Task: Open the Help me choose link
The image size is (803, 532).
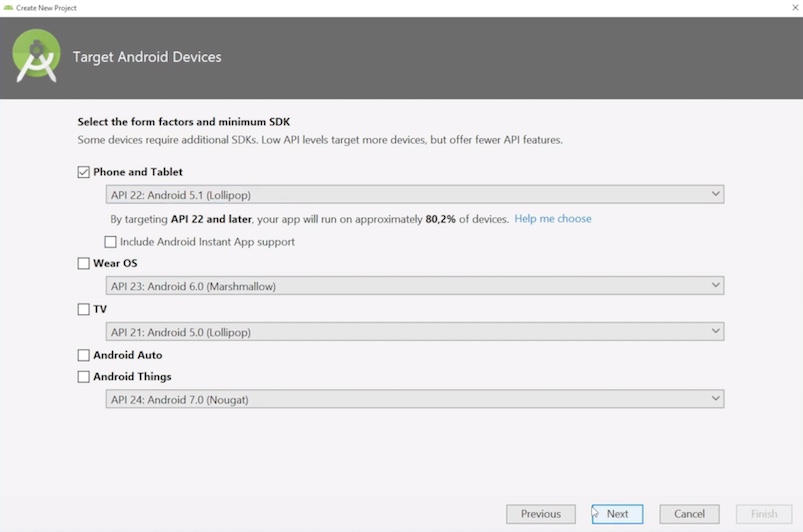Action: pyautogui.click(x=553, y=219)
